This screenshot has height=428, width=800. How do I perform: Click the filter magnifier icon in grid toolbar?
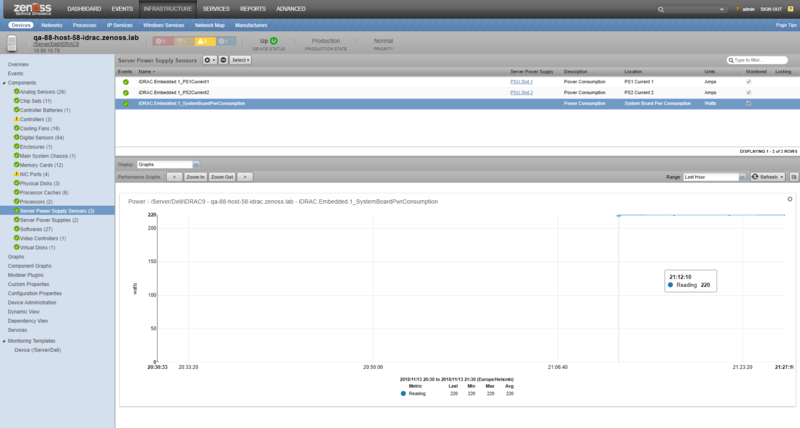[x=731, y=60]
